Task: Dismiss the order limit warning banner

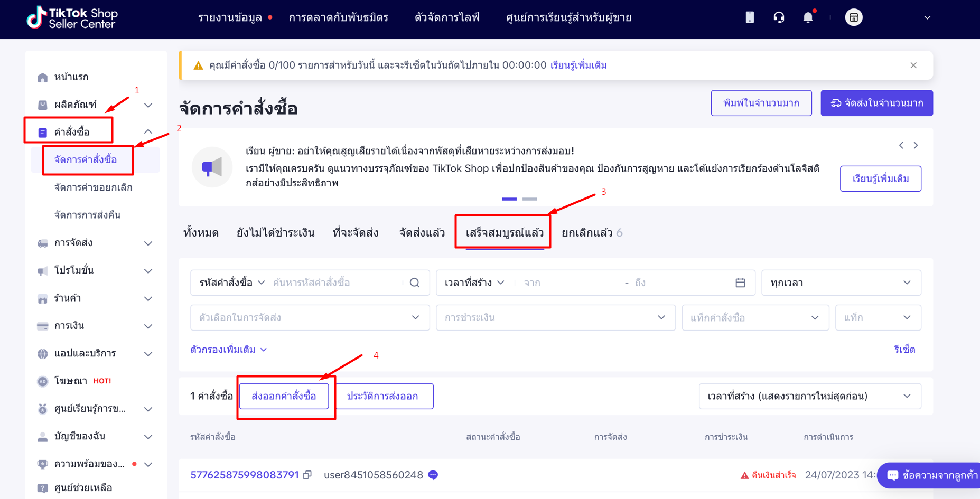Action: pos(913,65)
